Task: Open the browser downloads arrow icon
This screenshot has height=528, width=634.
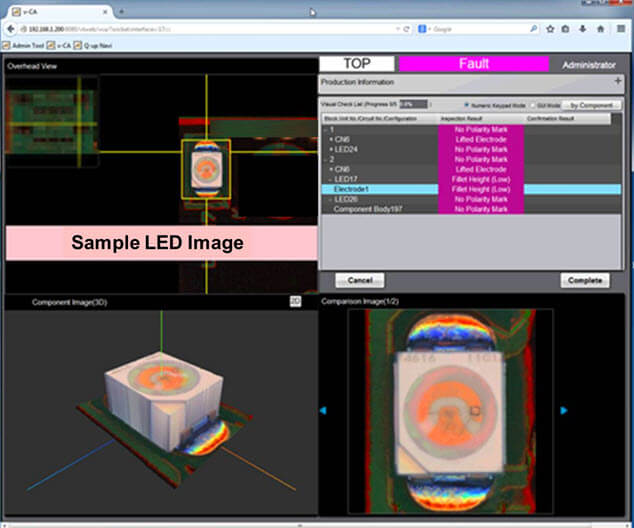Action: (584, 30)
